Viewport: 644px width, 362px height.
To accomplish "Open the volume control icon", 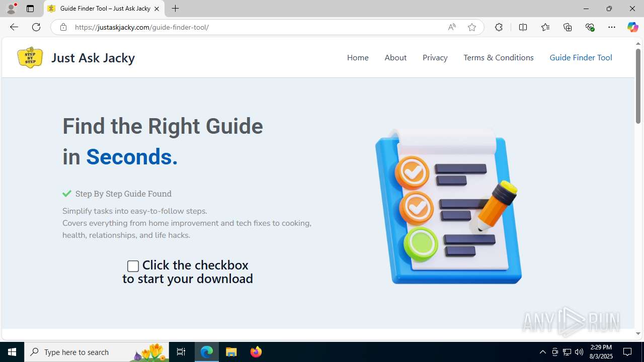I will tap(579, 352).
